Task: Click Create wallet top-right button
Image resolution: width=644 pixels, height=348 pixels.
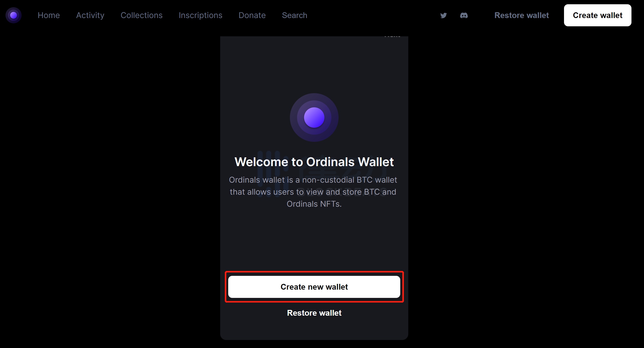Action: click(597, 16)
